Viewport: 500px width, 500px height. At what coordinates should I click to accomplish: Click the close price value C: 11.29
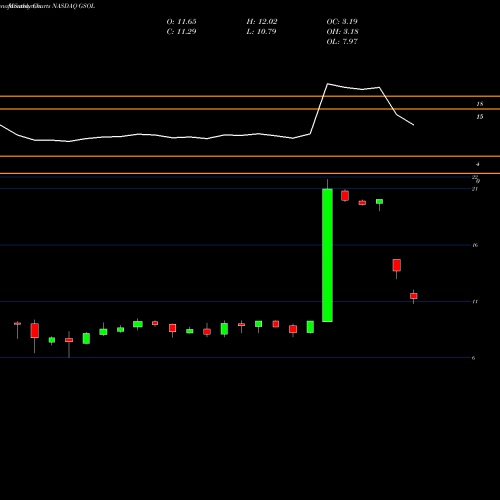tap(181, 32)
